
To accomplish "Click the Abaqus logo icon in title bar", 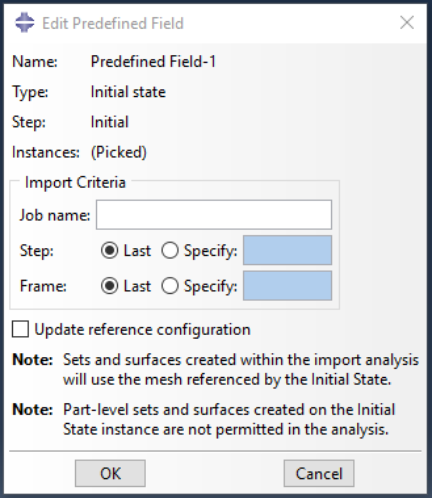I will (x=24, y=23).
